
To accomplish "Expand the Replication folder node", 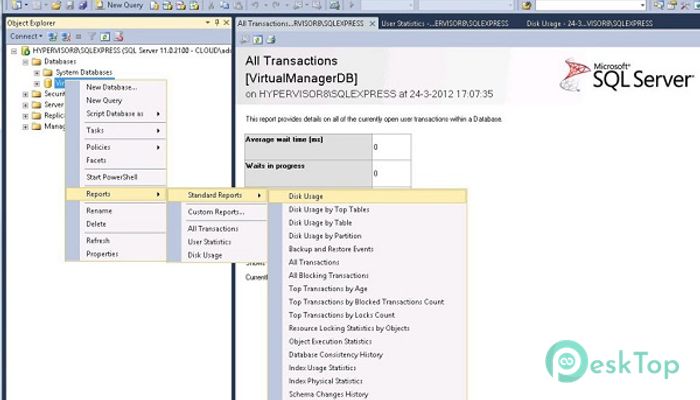I will point(25,116).
